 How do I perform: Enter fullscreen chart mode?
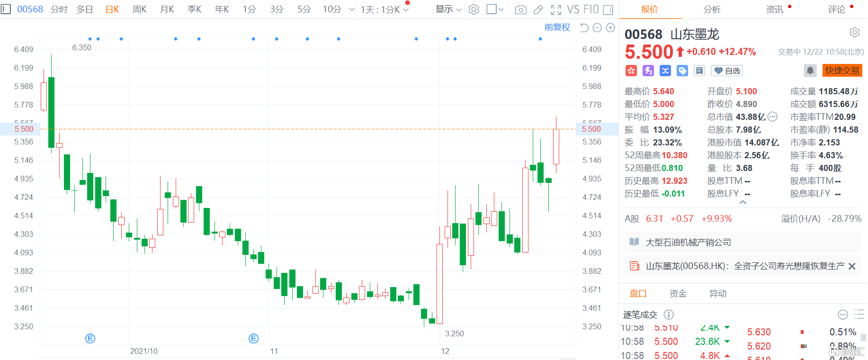coord(556,9)
